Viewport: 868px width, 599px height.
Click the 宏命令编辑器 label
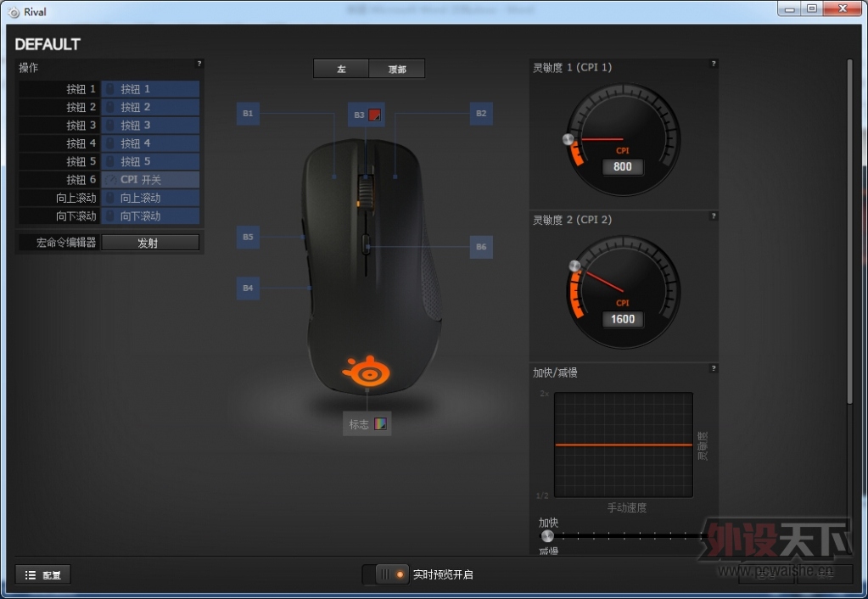pyautogui.click(x=66, y=243)
